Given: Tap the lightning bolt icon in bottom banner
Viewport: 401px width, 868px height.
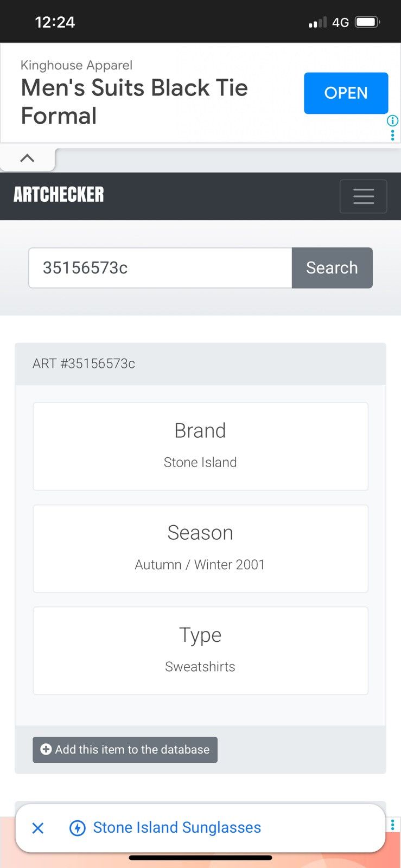Looking at the screenshot, I should pos(78,828).
